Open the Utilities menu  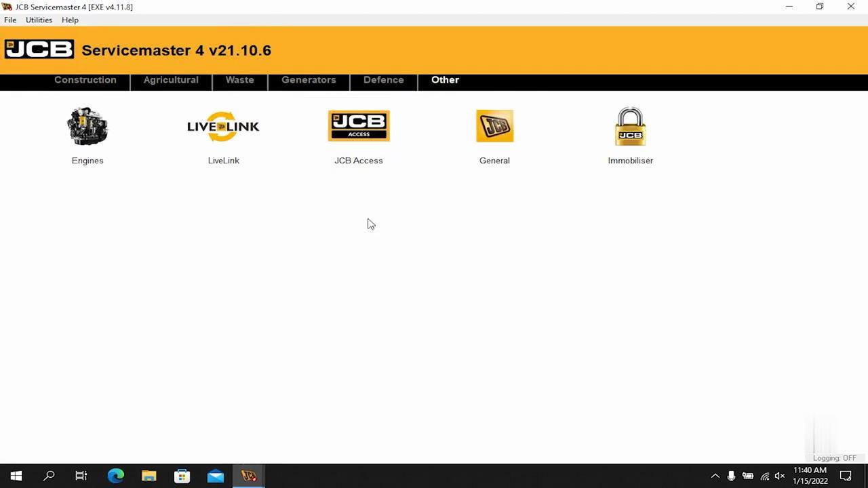pyautogui.click(x=39, y=20)
